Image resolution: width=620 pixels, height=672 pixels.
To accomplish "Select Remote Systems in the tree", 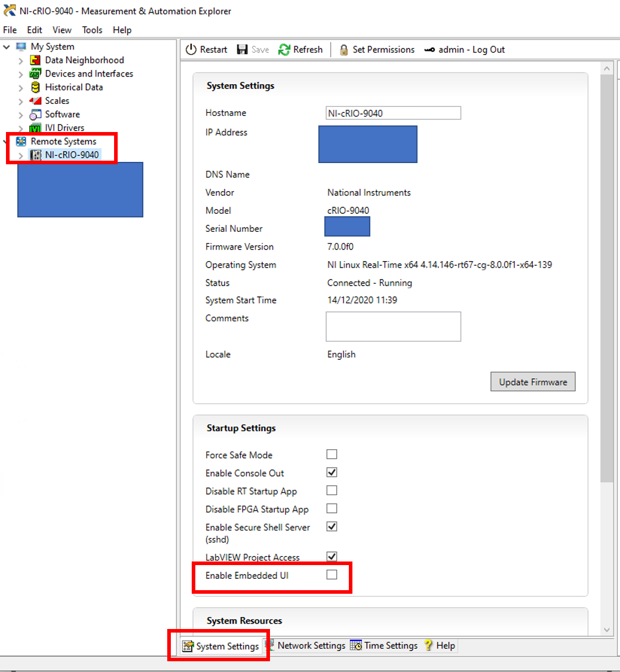I will [x=63, y=142].
